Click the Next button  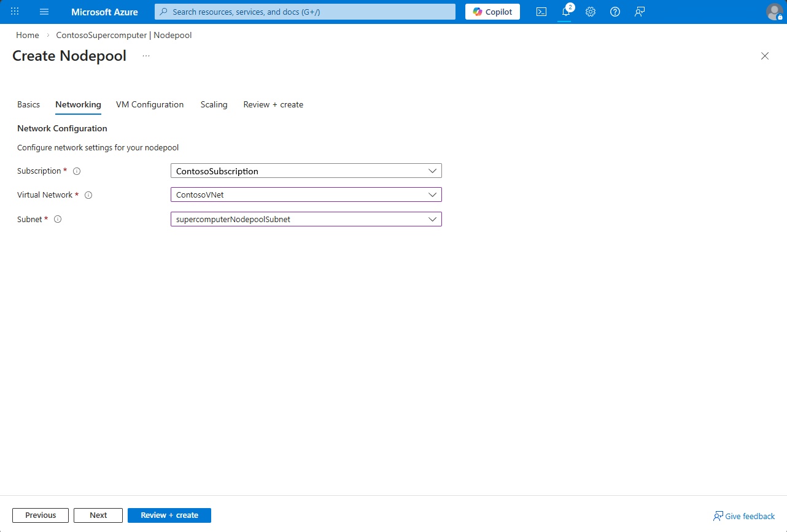[98, 515]
